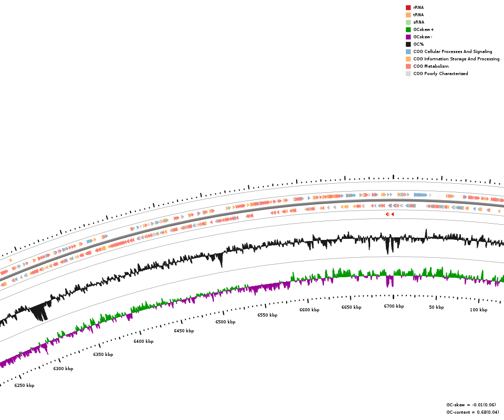Viewport: 504px width, 420px height.
Task: Click the 6400 kbp scale label
Action: click(143, 341)
